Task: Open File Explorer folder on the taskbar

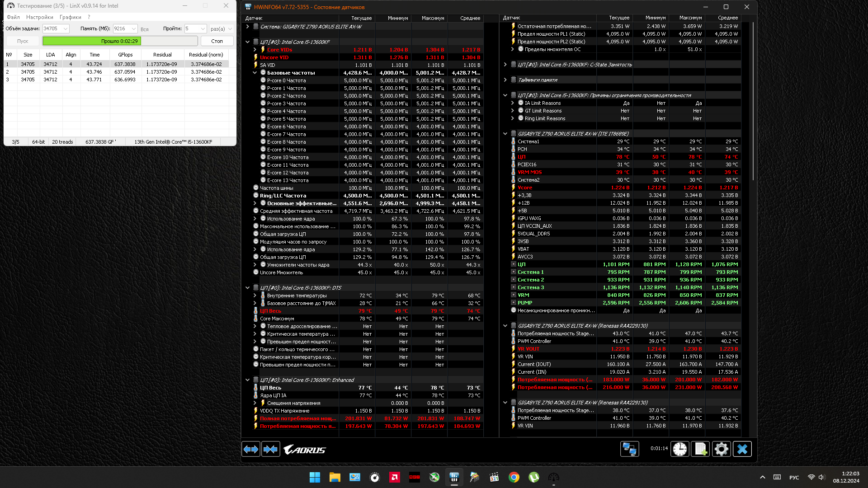Action: click(x=335, y=477)
